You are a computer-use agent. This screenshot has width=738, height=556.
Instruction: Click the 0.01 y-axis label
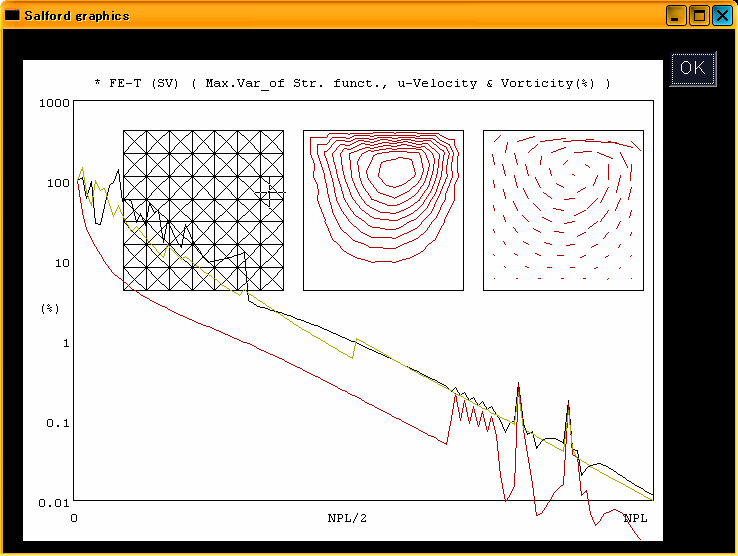(x=54, y=503)
